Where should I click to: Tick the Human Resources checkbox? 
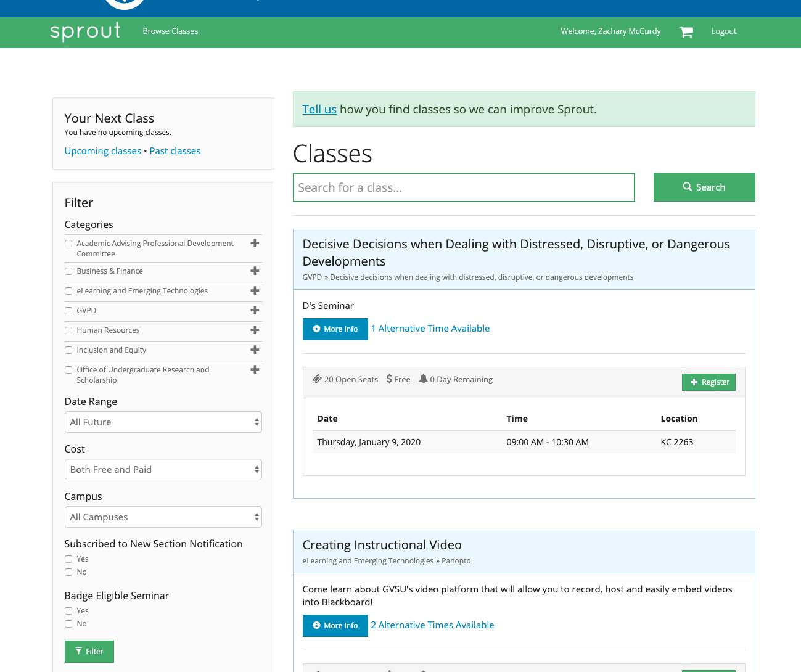tap(68, 330)
